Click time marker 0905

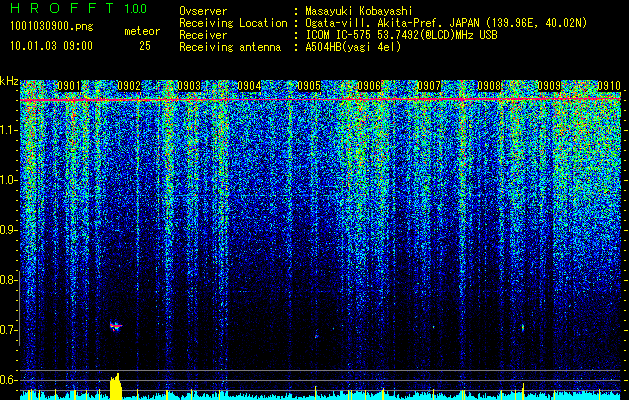(x=309, y=86)
